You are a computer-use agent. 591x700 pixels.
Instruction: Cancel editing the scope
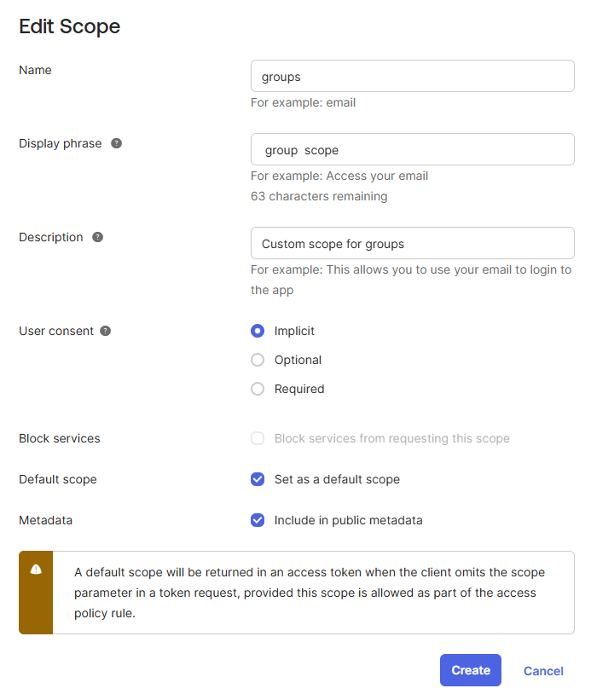[543, 671]
